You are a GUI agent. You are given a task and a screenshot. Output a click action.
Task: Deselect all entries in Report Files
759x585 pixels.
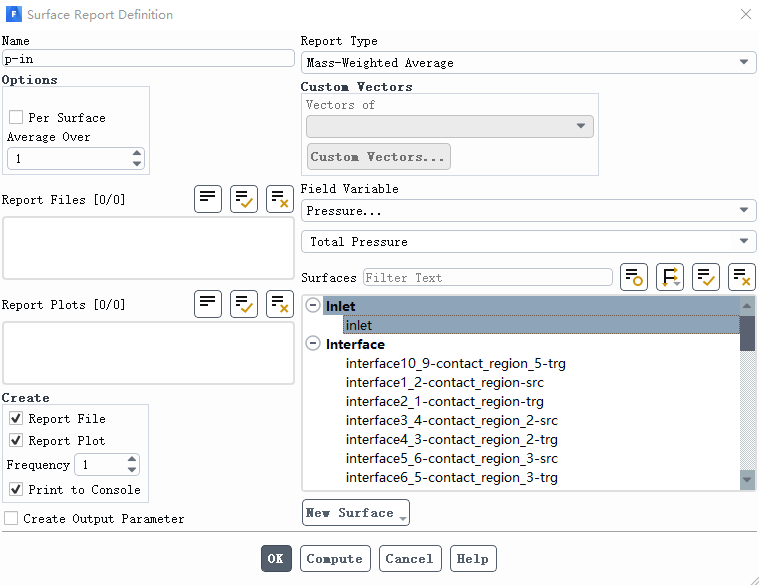[280, 199]
